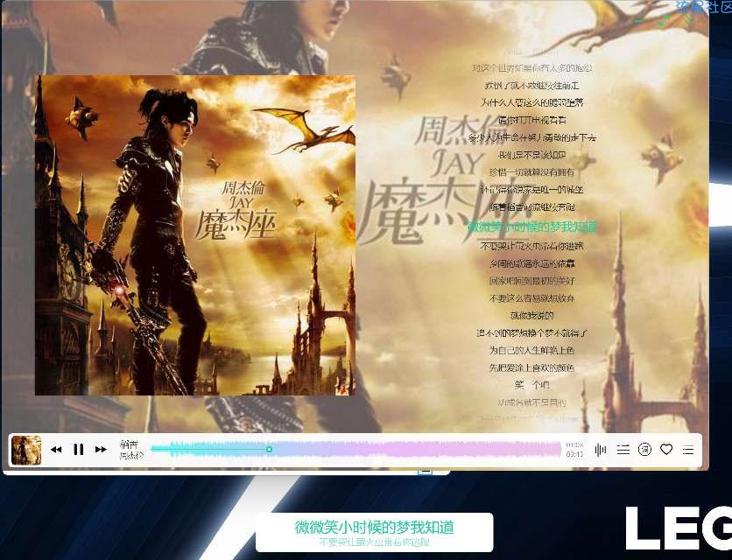Toggle the circled 词 desktop lyrics icon
The width and height of the screenshot is (732, 560).
[x=644, y=450]
